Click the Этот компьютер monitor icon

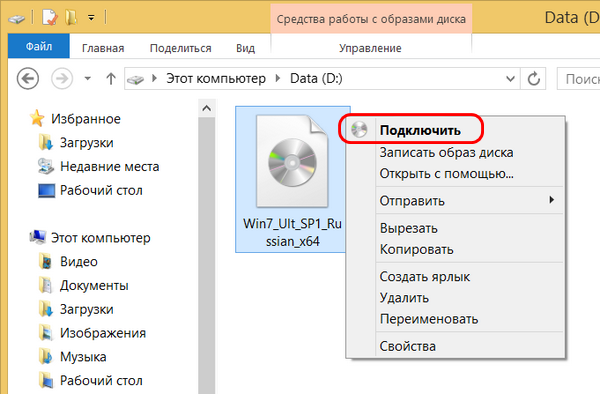coord(38,237)
